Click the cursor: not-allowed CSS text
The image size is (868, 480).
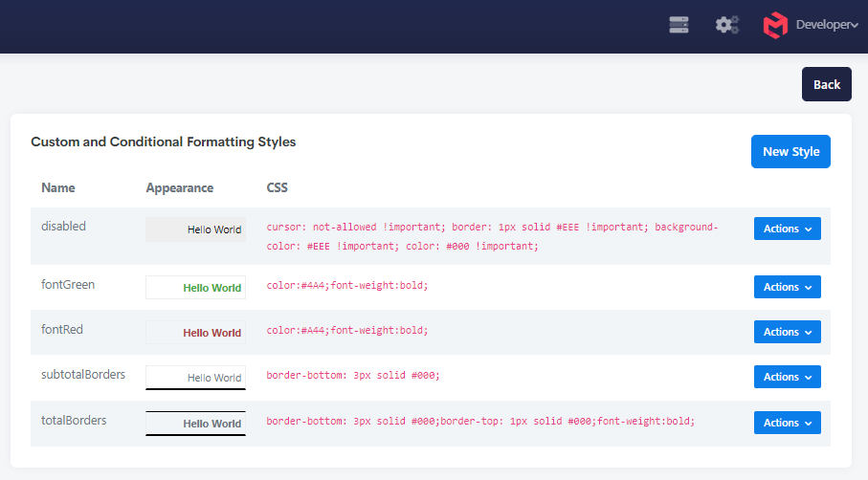492,236
